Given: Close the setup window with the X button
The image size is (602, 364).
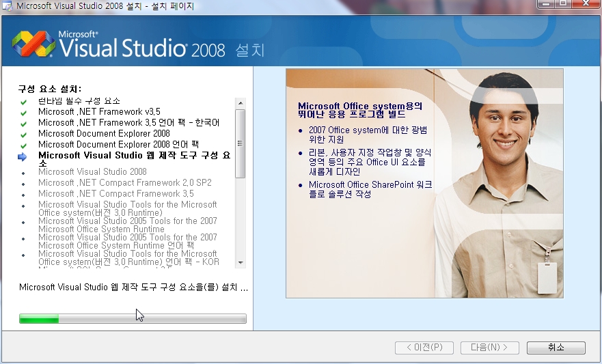Looking at the screenshot, I should [x=587, y=3].
